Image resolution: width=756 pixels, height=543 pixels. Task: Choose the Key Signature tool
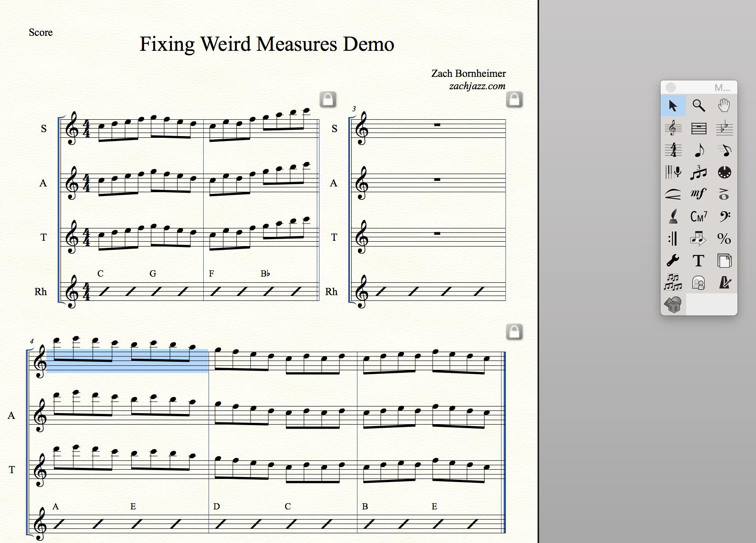click(x=724, y=128)
